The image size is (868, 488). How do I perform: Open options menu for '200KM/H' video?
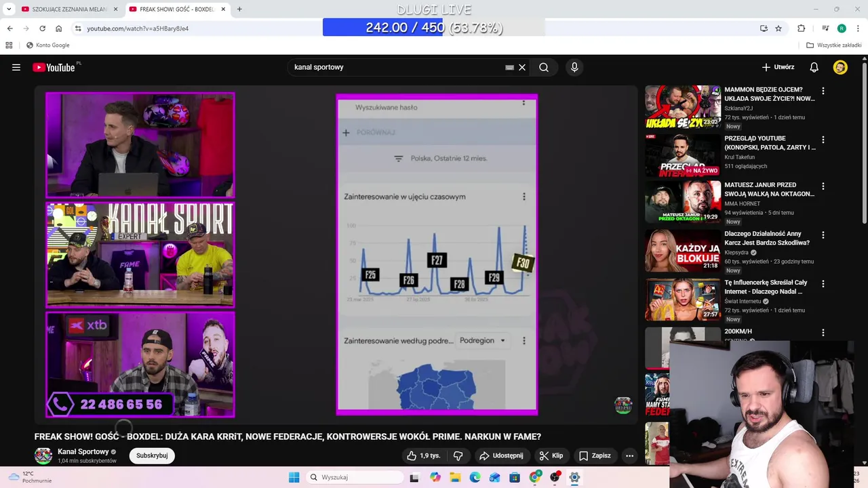[x=823, y=333]
